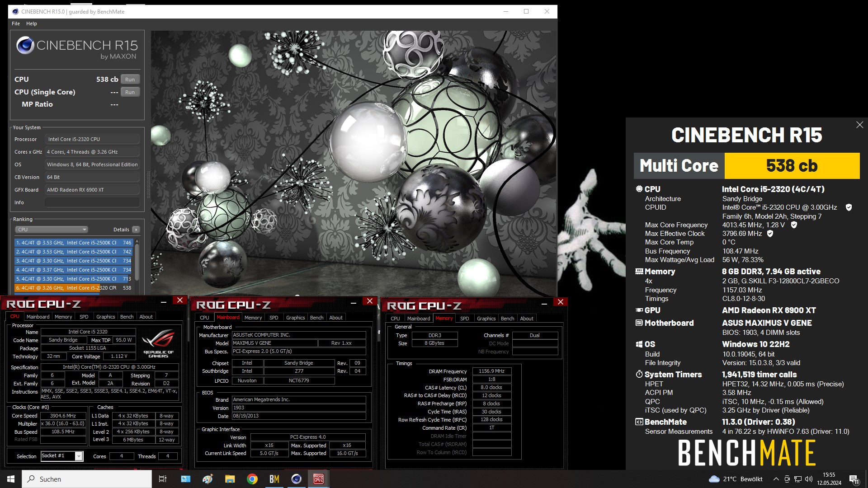This screenshot has width=868, height=488.
Task: Open the Windows Start menu
Action: (x=11, y=479)
